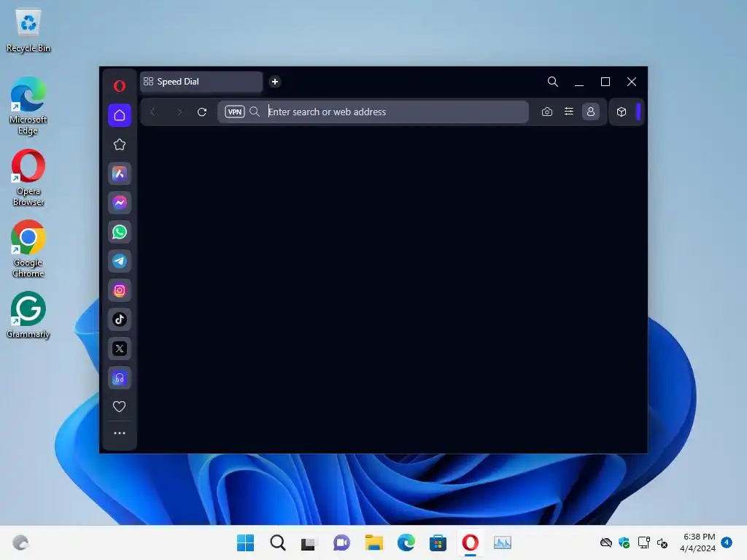Image resolution: width=747 pixels, height=560 pixels.
Task: Open tab search magnifier in title bar
Action: click(553, 82)
